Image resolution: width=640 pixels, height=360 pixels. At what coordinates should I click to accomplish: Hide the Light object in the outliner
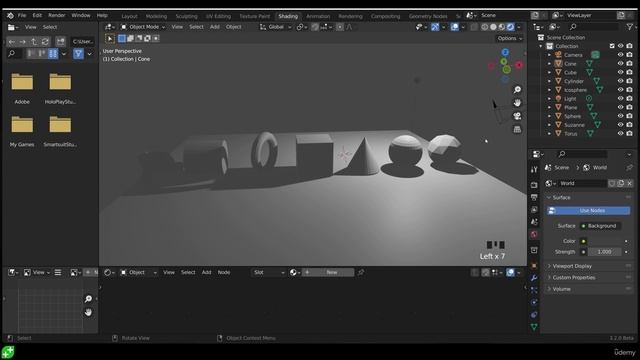(620, 99)
